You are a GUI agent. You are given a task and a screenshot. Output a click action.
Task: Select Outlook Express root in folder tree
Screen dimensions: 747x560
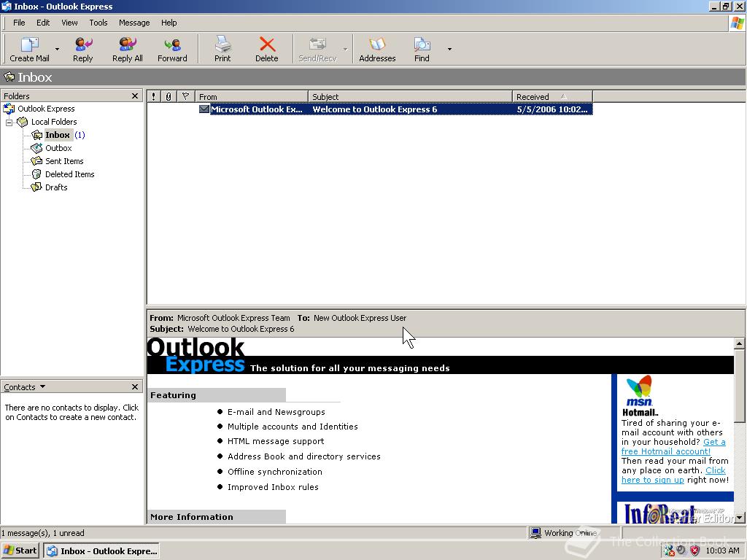46,109
